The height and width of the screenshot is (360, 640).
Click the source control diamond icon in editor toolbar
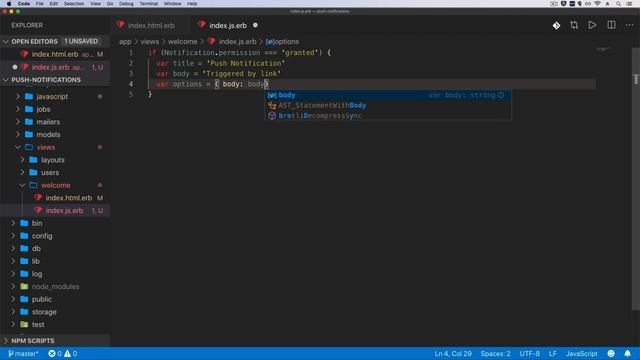point(556,25)
